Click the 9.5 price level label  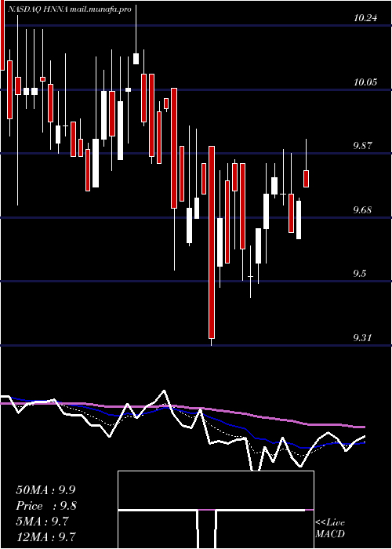361,274
